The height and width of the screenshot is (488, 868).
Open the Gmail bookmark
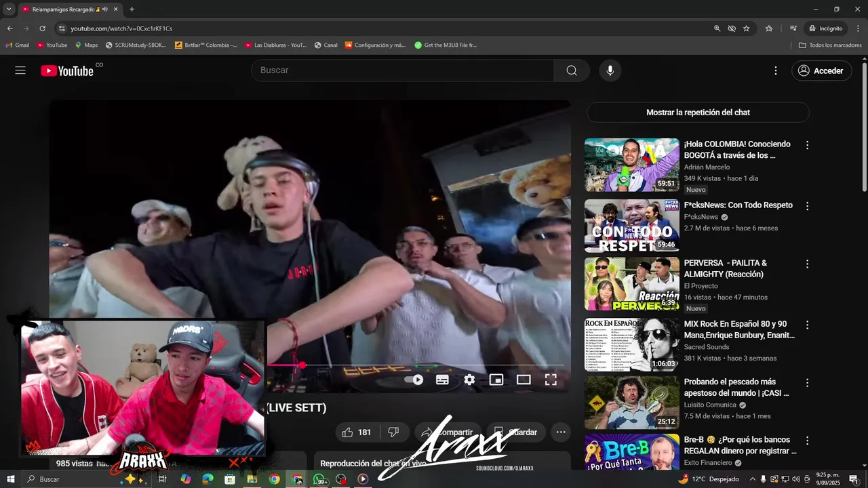[18, 45]
